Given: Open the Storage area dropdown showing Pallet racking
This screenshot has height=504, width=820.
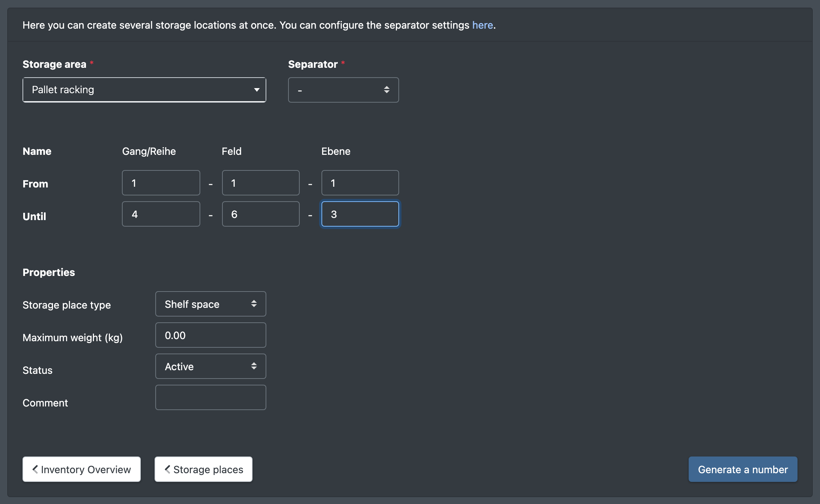Looking at the screenshot, I should [144, 90].
